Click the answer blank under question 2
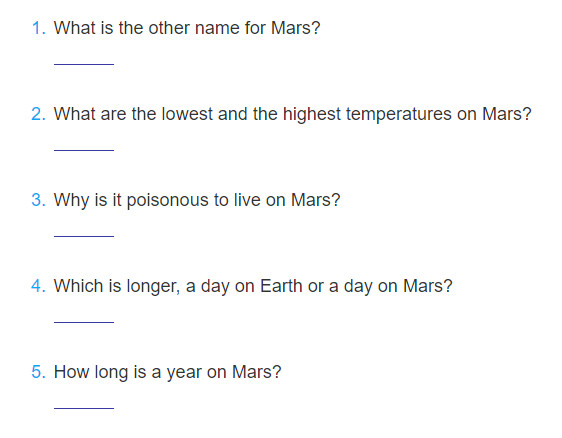This screenshot has height=438, width=562. coord(84,145)
